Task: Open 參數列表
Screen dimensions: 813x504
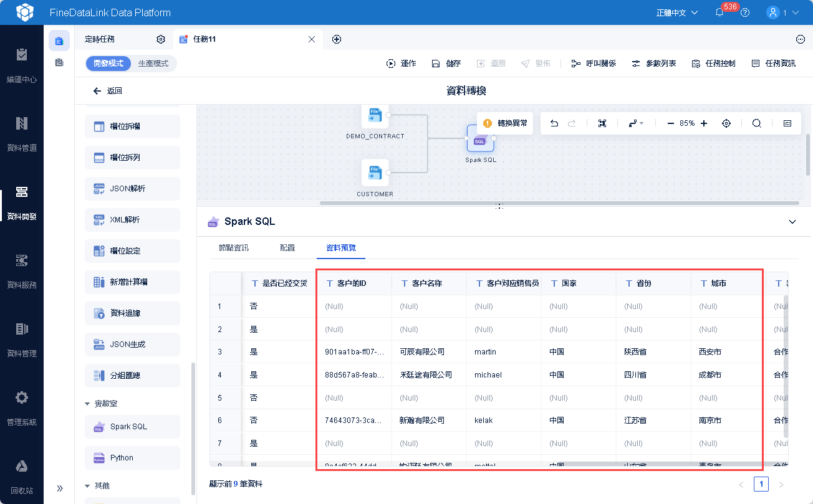Action: [653, 64]
